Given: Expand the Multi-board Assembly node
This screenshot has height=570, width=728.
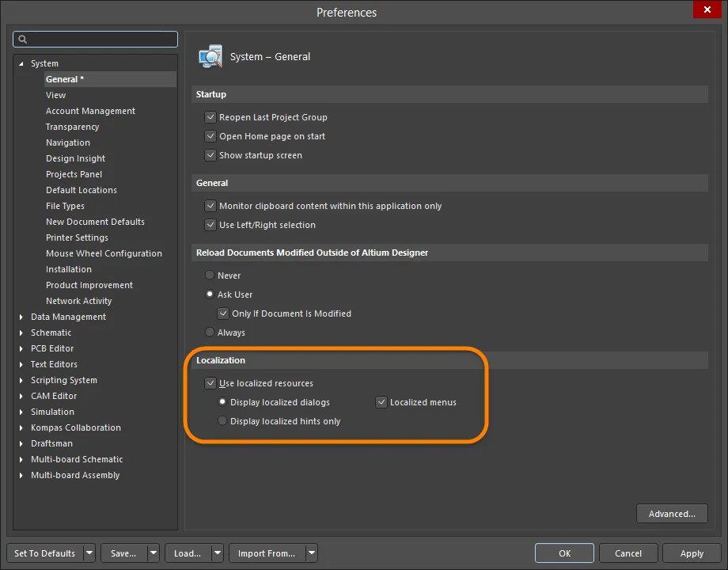Looking at the screenshot, I should 21,475.
